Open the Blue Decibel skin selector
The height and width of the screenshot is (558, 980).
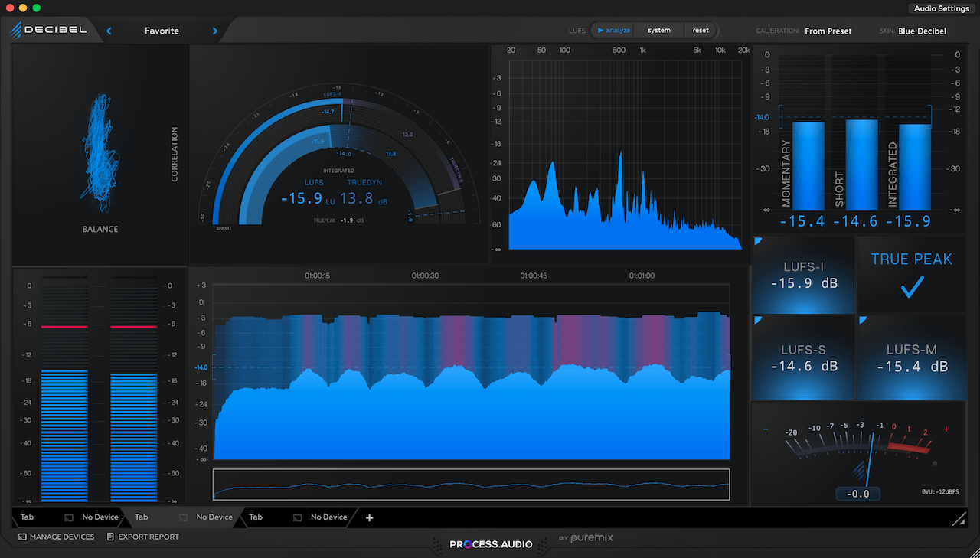click(x=923, y=31)
